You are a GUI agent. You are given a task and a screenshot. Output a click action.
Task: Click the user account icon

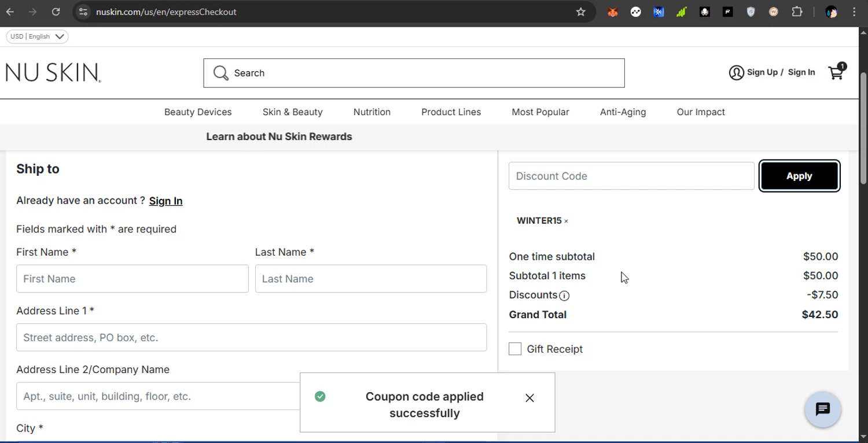[x=736, y=72]
